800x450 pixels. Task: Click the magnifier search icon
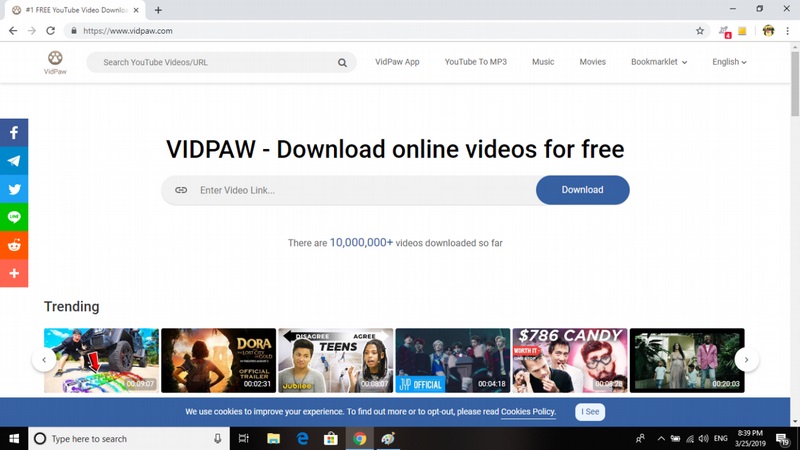[342, 63]
